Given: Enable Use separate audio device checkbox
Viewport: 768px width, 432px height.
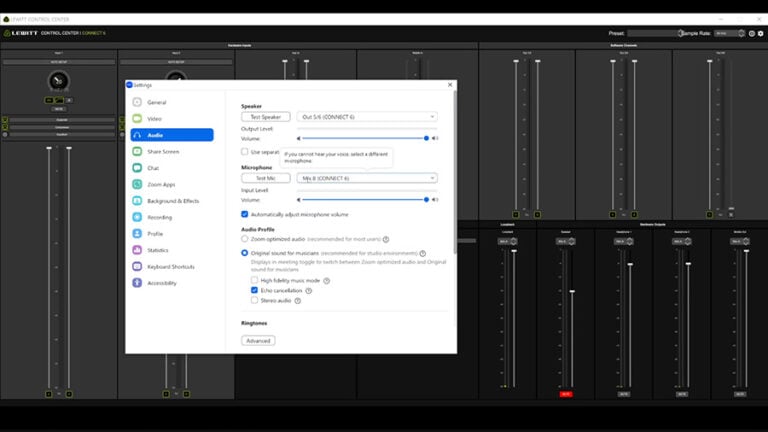Looking at the screenshot, I should pyautogui.click(x=244, y=152).
